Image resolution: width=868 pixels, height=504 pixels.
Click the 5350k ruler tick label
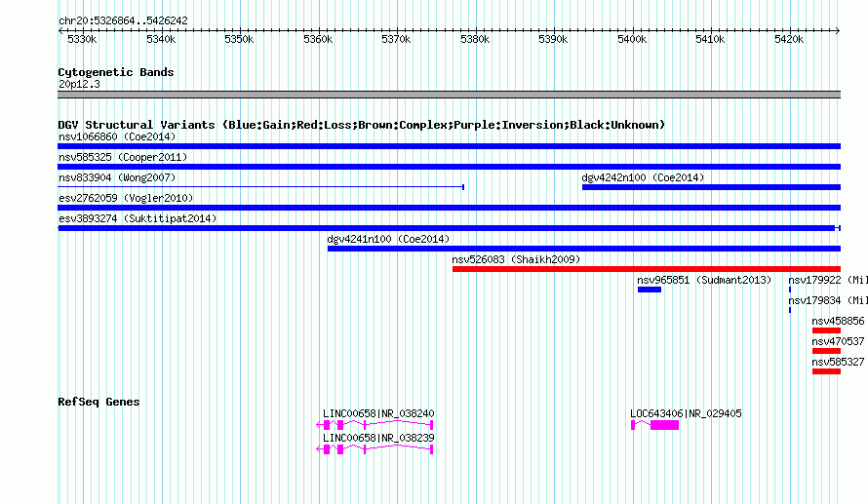coord(239,39)
